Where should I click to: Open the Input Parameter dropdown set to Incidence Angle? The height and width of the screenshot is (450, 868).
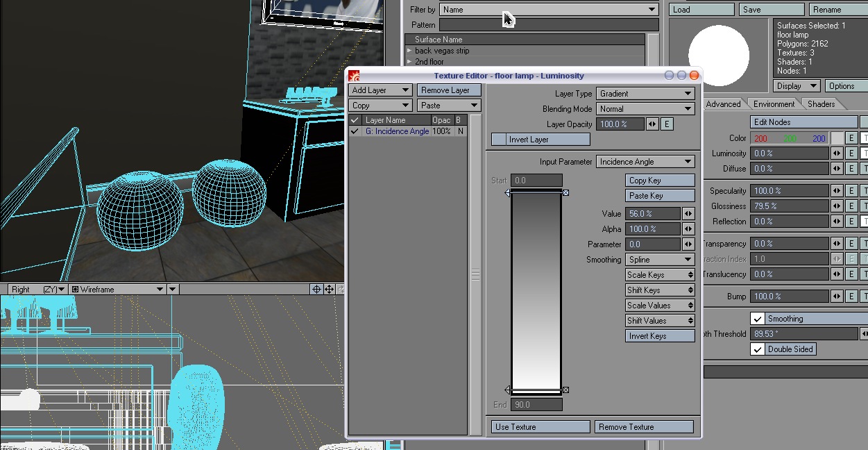click(645, 162)
